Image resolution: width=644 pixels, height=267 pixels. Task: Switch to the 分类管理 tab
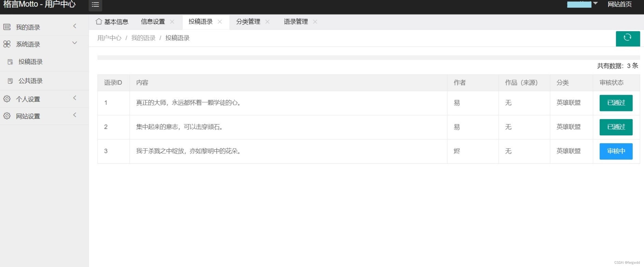(x=248, y=22)
